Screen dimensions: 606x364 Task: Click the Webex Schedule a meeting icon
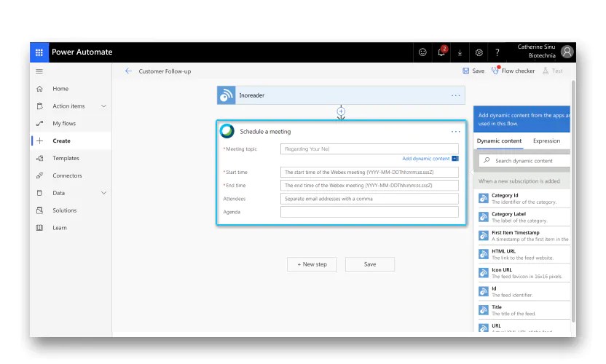pyautogui.click(x=227, y=131)
